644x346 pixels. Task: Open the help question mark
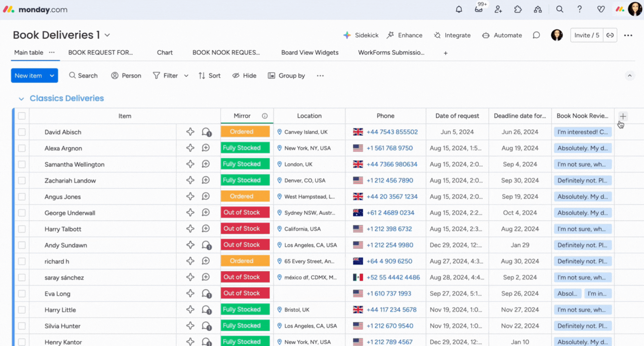click(580, 9)
